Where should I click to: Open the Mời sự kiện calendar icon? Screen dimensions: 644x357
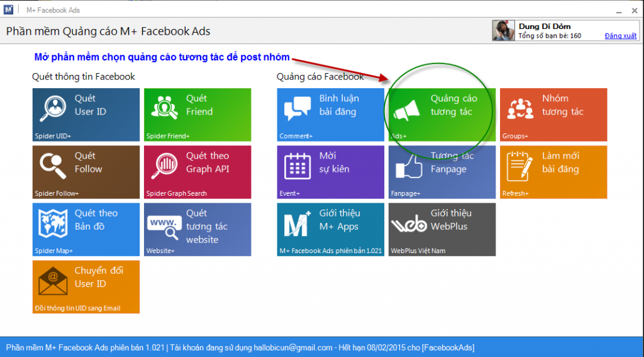pos(297,166)
